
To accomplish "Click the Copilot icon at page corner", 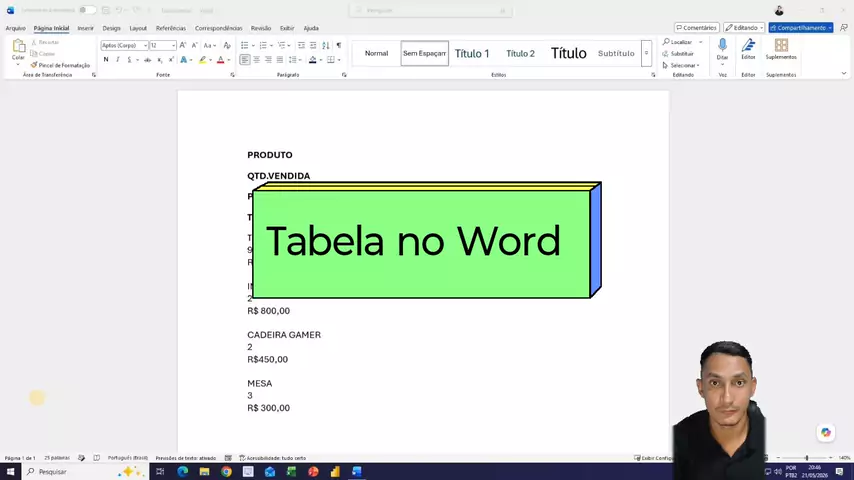I will click(x=826, y=432).
